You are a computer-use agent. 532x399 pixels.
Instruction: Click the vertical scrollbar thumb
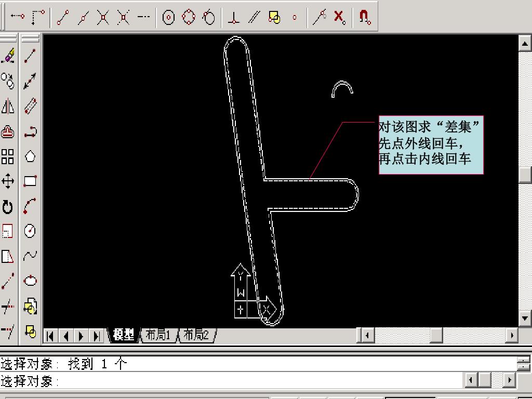525,175
